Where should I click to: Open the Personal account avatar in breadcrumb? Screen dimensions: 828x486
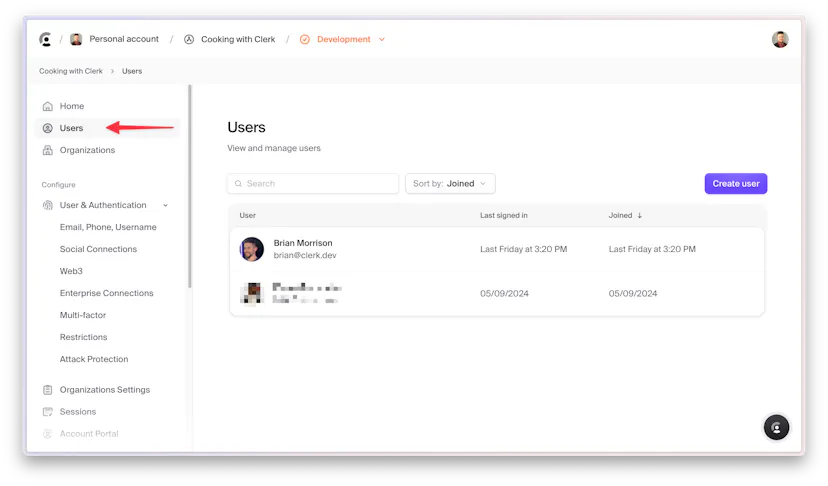76,39
